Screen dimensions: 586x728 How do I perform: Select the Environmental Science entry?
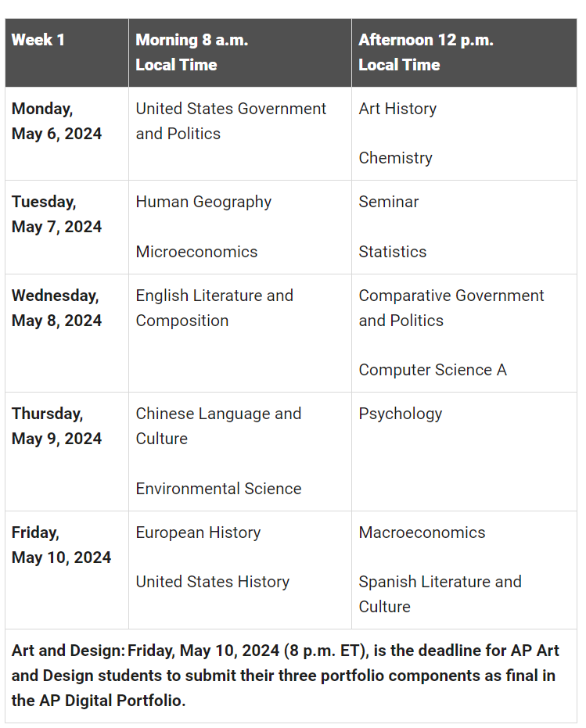pyautogui.click(x=218, y=489)
